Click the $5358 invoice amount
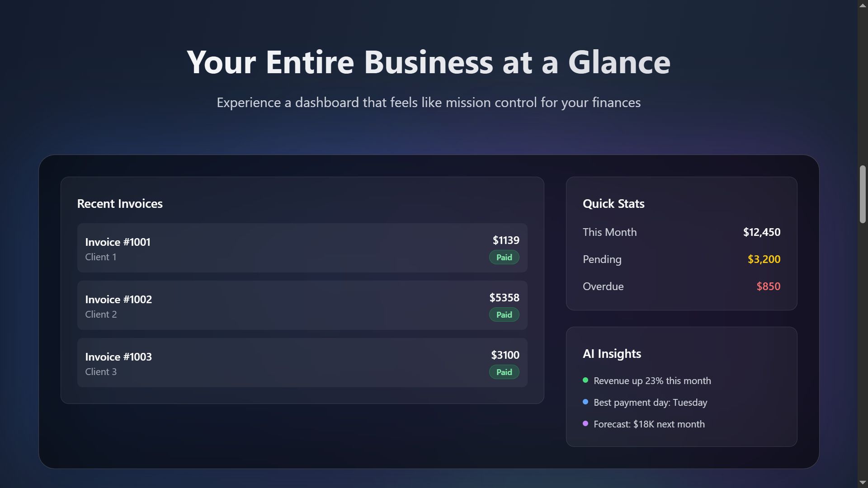This screenshot has width=868, height=488. [x=504, y=298]
